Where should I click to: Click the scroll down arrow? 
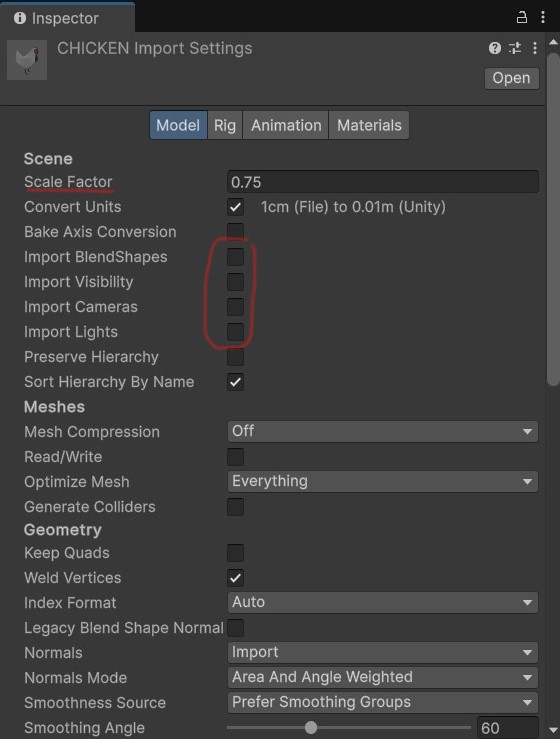553,730
